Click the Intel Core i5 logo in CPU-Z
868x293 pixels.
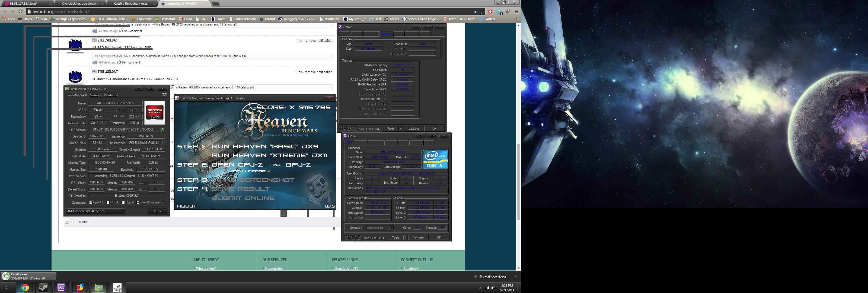coord(435,159)
